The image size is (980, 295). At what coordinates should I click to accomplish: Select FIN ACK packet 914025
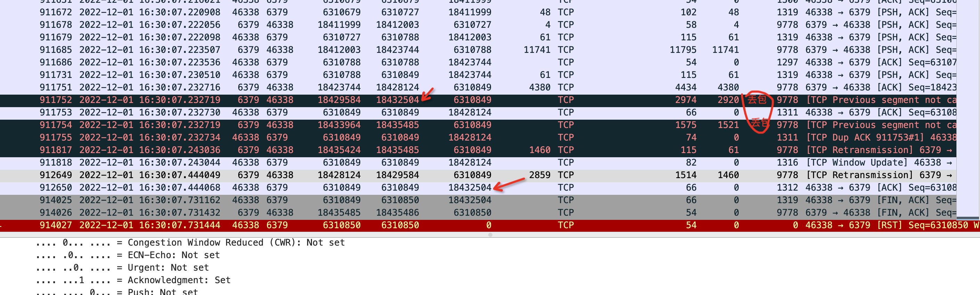point(478,200)
